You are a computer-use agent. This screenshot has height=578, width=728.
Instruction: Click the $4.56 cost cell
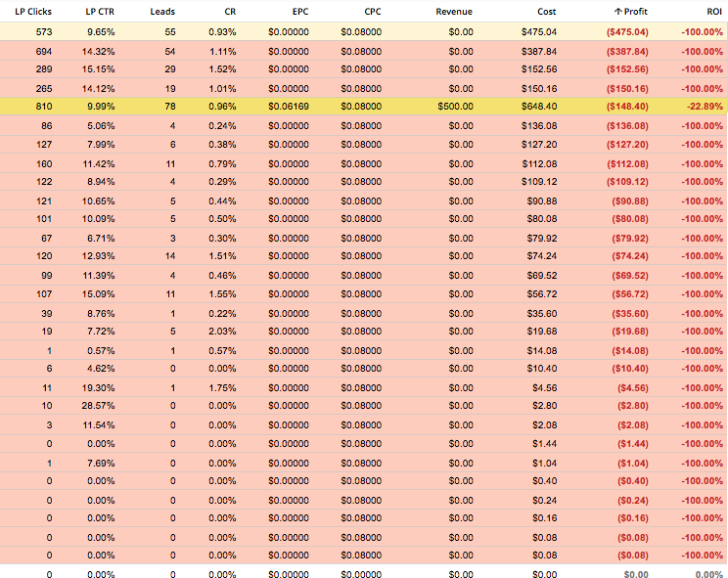pos(545,388)
